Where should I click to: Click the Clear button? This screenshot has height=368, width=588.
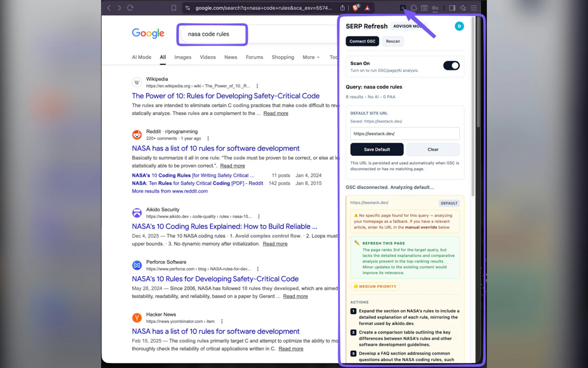click(x=433, y=149)
